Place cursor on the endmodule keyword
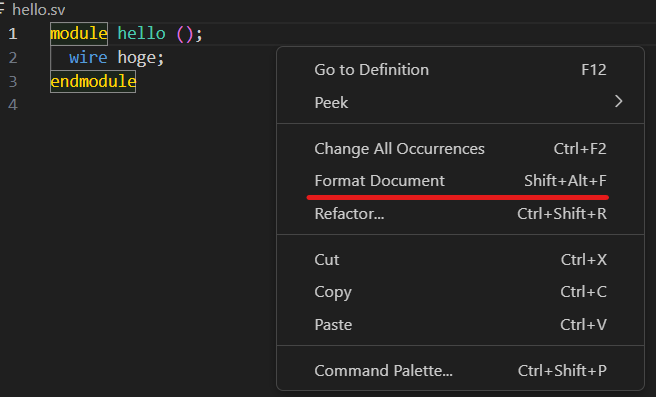Viewport: 656px width, 397px height. tap(93, 81)
